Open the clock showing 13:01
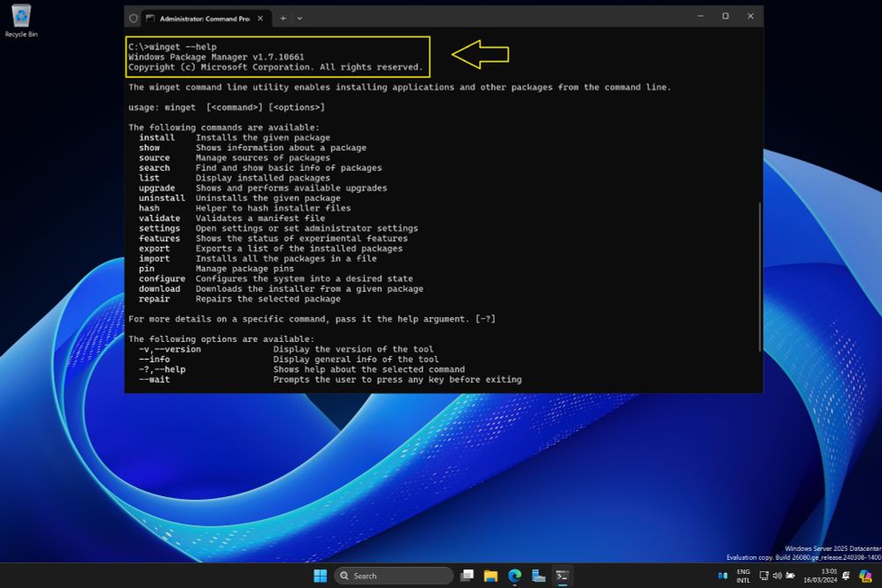Viewport: 882px width, 588px height. click(820, 576)
